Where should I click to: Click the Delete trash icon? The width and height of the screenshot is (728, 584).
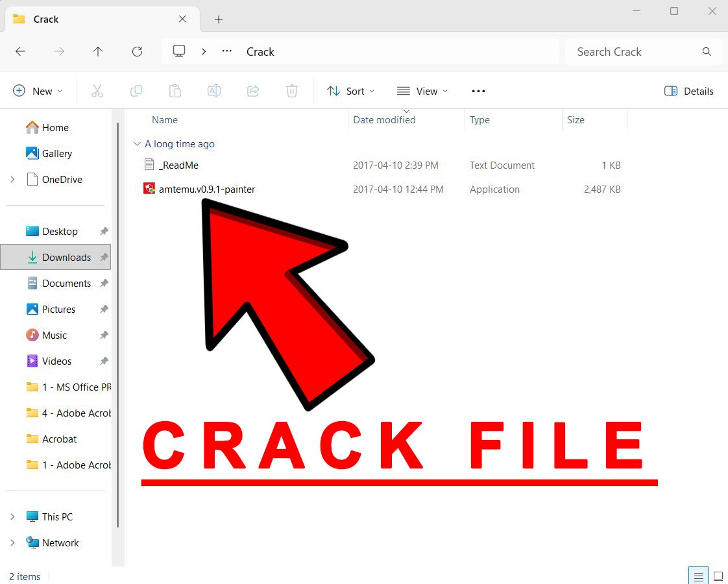click(291, 91)
